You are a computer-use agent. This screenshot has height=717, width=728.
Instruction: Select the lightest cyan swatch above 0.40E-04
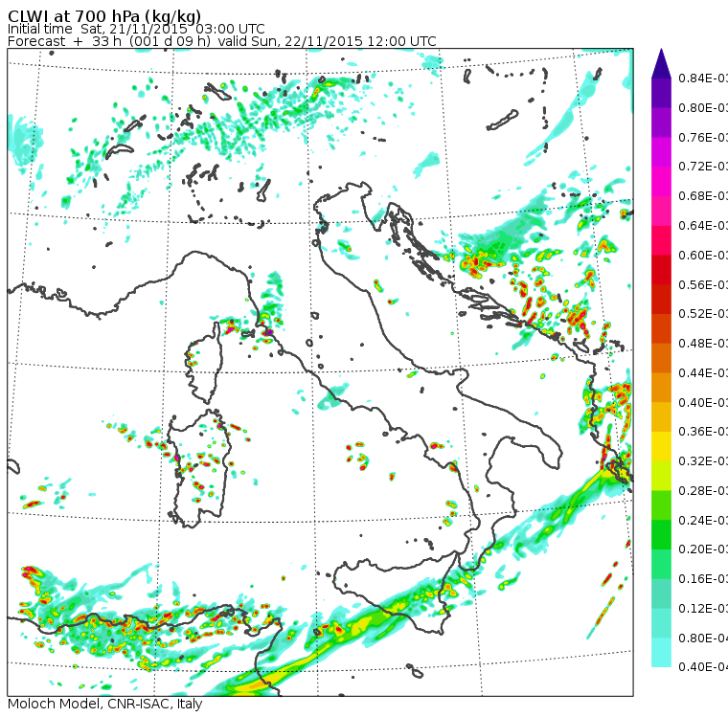[x=661, y=653]
